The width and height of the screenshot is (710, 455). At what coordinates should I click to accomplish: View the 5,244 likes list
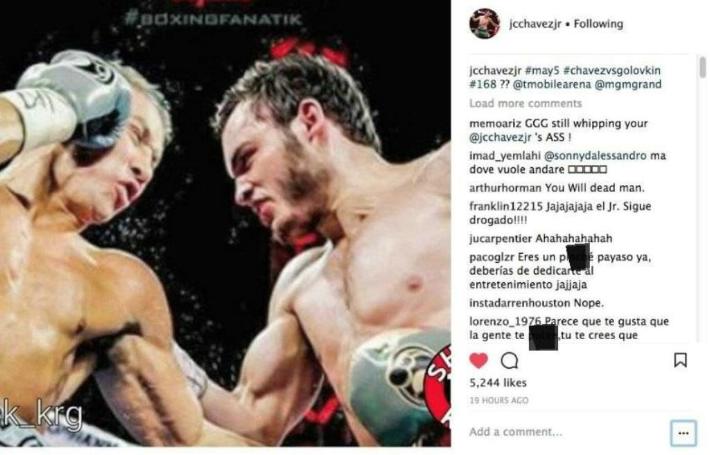(x=498, y=383)
